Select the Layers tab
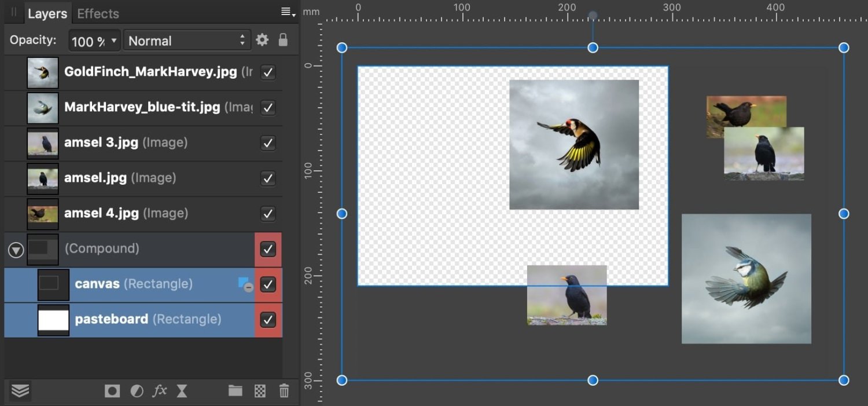 tap(47, 13)
